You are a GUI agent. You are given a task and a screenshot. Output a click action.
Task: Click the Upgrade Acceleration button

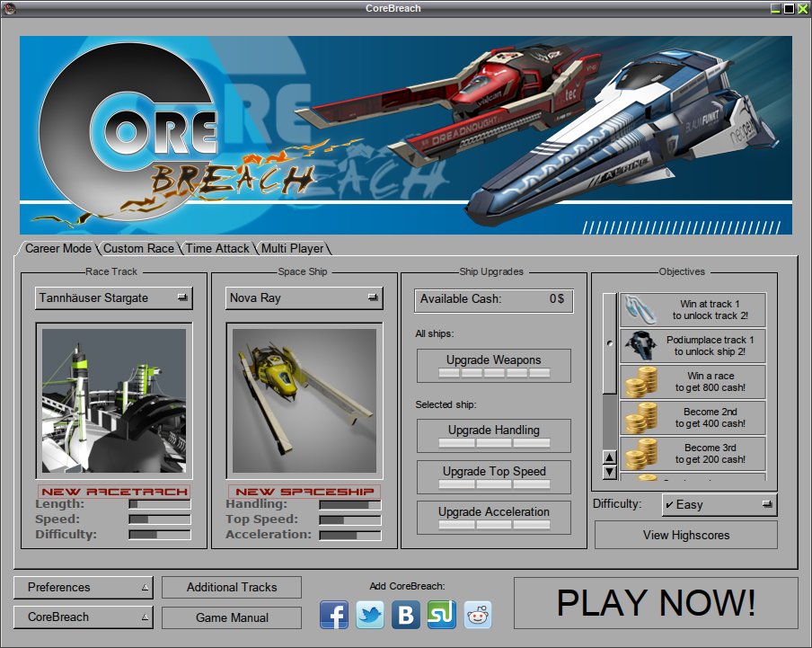[493, 518]
